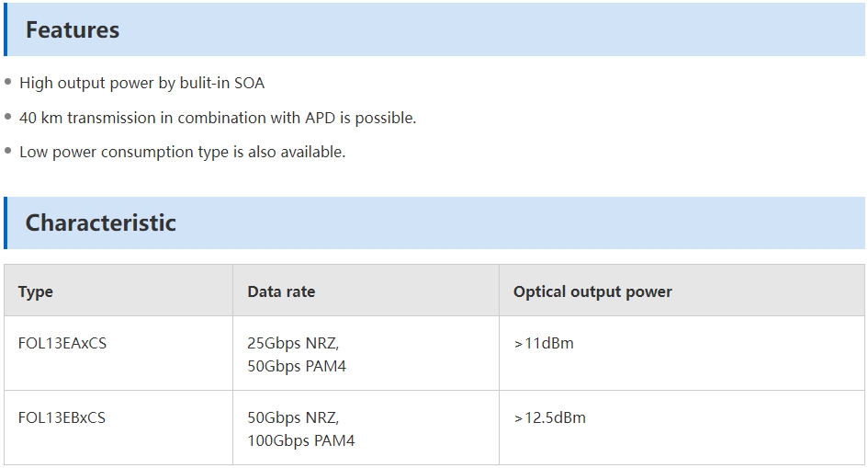Click the Characteristic section heading
This screenshot has width=868, height=468.
(101, 223)
